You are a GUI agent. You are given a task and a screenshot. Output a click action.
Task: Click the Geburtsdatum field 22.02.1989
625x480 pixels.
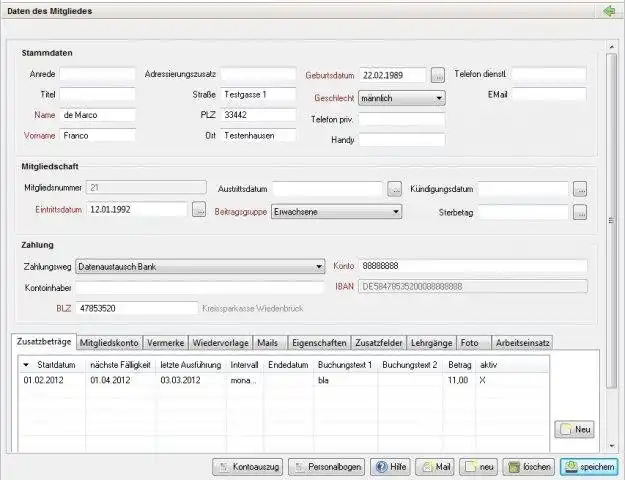coord(393,75)
